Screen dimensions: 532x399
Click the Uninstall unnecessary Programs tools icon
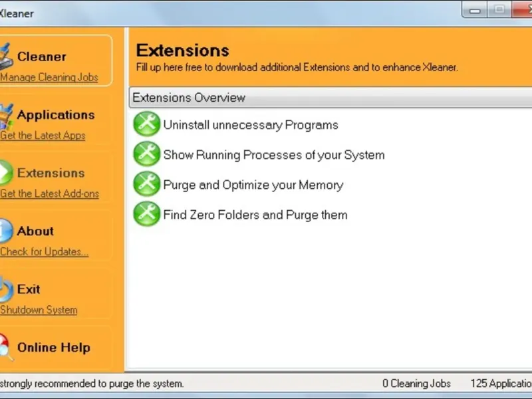point(146,124)
